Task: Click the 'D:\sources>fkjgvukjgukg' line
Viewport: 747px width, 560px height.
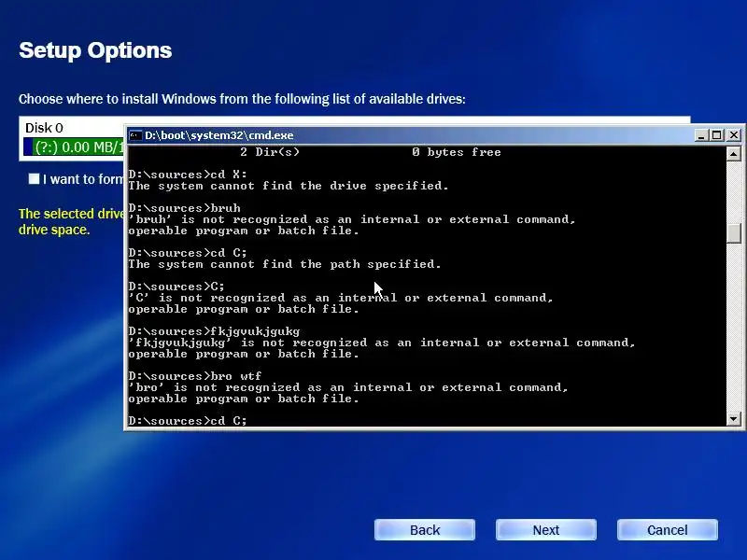Action: [214, 331]
